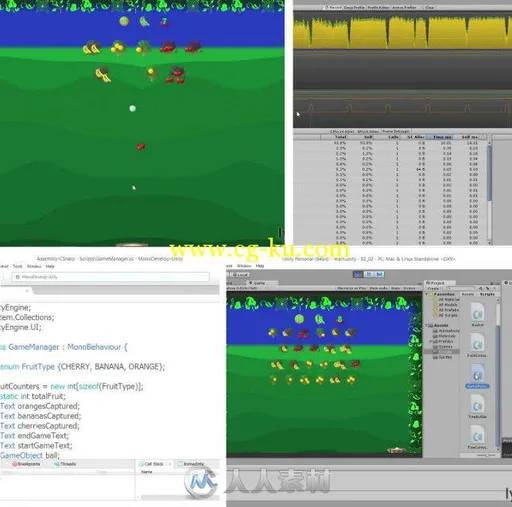512x507 pixels.
Task: Collapse the Assets tree in Project panel
Action: [x=427, y=325]
